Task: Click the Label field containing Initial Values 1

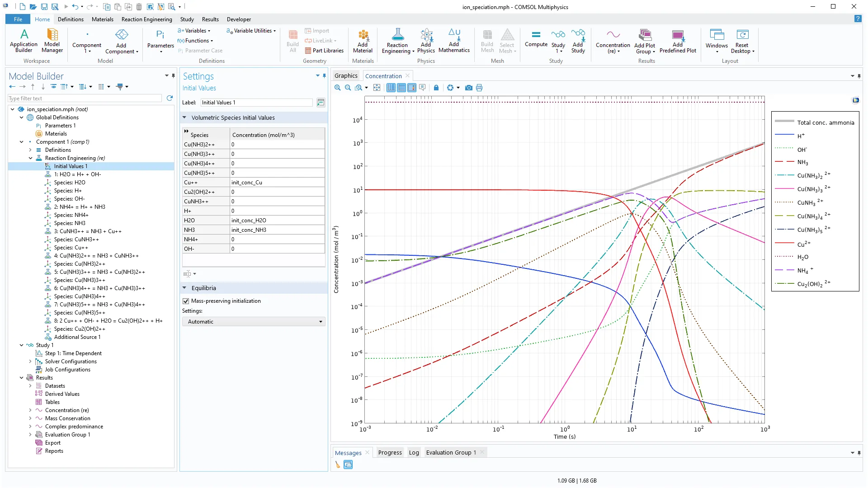Action: pos(256,103)
